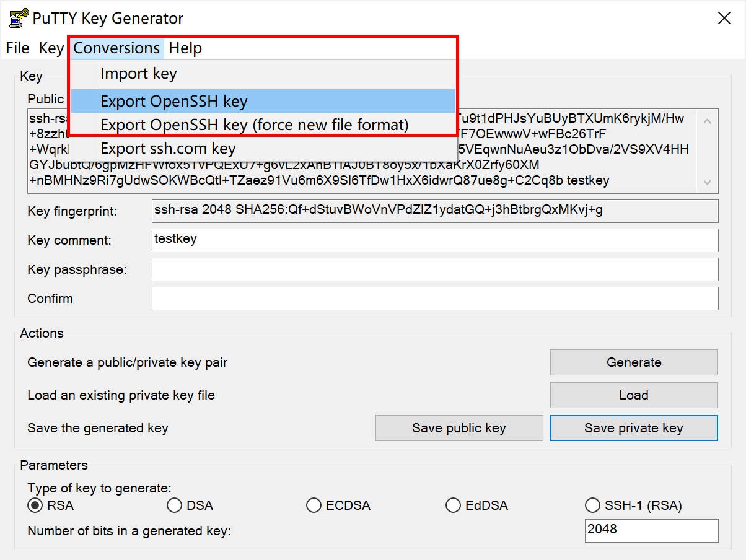Select the SSH-1 (RSA) key type
This screenshot has height=560, width=746.
pos(633,505)
